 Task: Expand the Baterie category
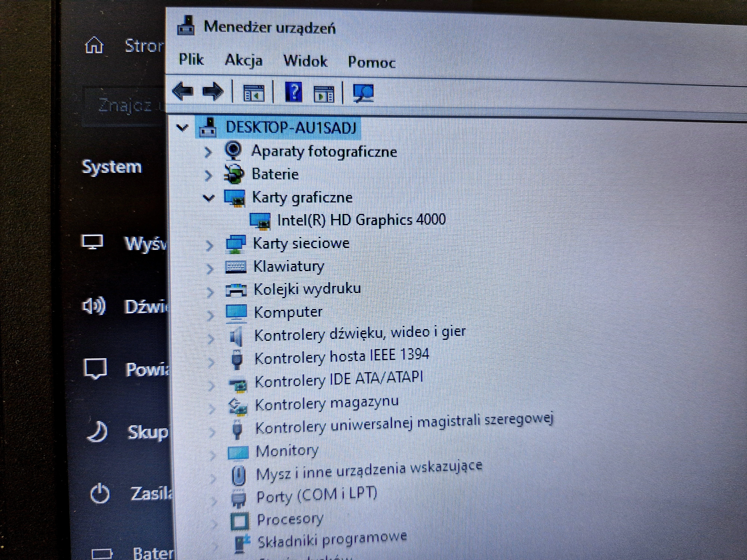coord(208,175)
